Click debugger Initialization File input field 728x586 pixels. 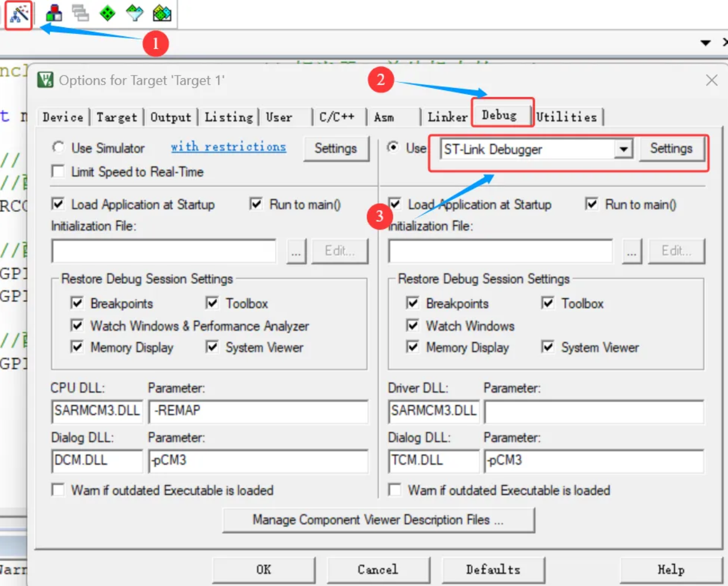click(500, 250)
